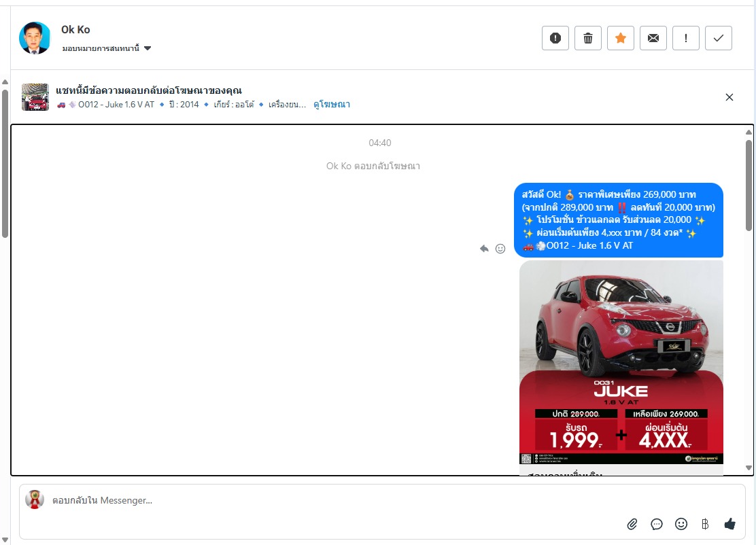This screenshot has height=545, width=756.
Task: Send a thumbs up like
Action: point(729,524)
